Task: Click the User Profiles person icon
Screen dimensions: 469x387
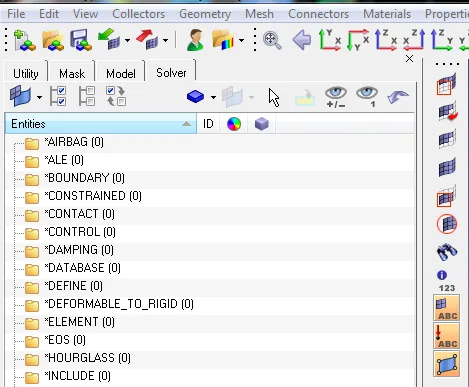Action: click(x=195, y=40)
